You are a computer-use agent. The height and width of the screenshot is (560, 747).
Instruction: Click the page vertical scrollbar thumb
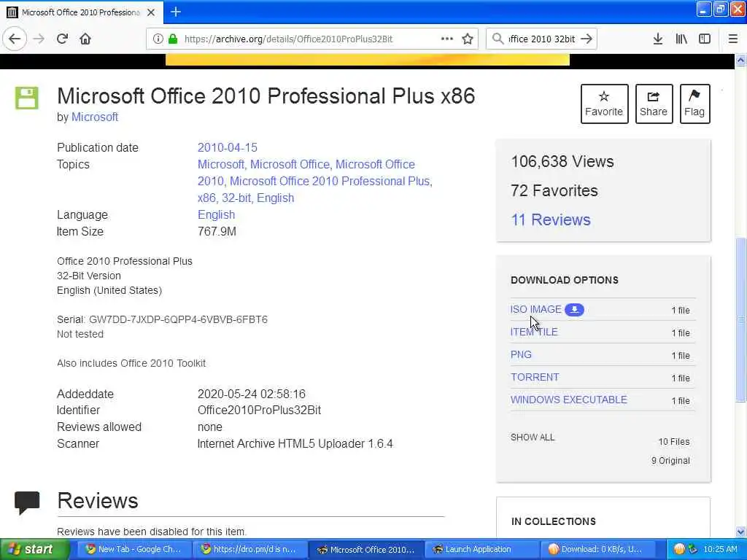(x=741, y=319)
